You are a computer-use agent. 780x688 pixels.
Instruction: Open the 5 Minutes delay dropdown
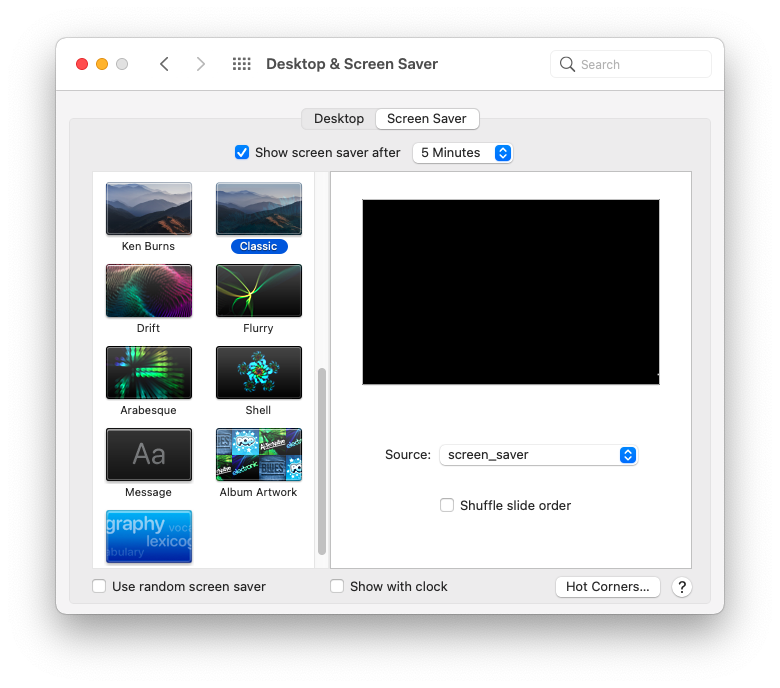click(463, 153)
